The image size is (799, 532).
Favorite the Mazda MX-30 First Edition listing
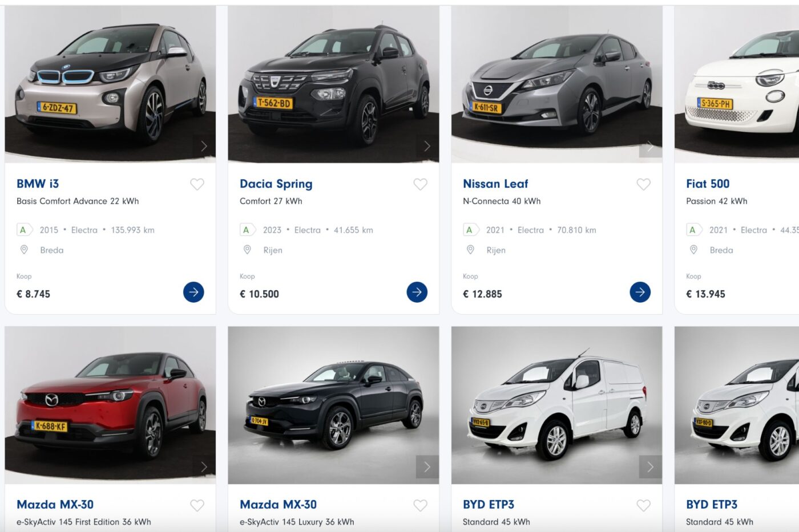(x=197, y=505)
